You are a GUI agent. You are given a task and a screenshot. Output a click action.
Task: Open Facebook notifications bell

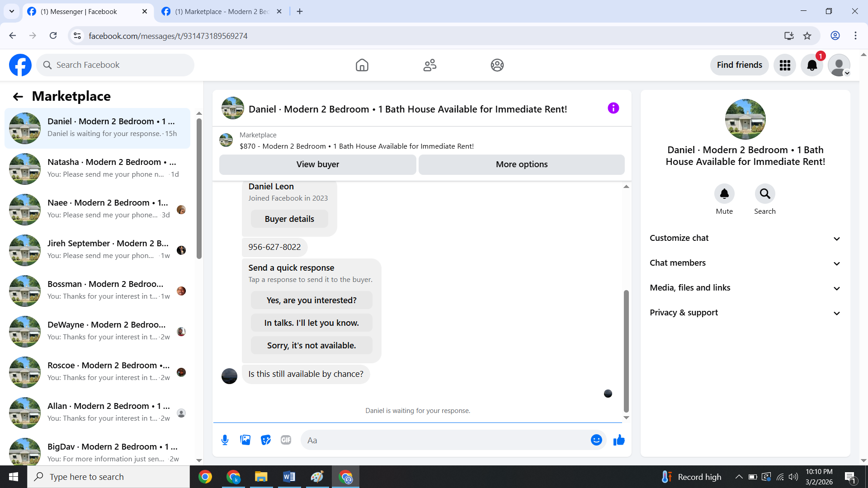click(x=812, y=65)
